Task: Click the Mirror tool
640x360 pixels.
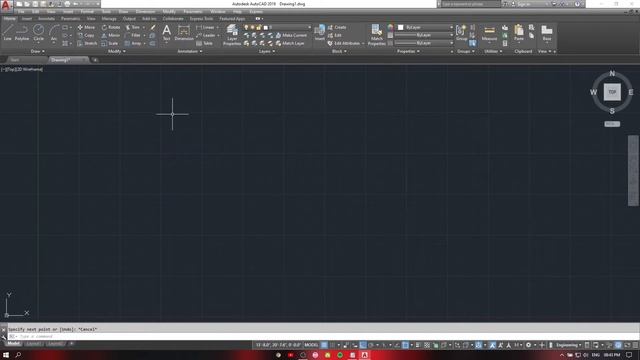Action: coord(111,36)
